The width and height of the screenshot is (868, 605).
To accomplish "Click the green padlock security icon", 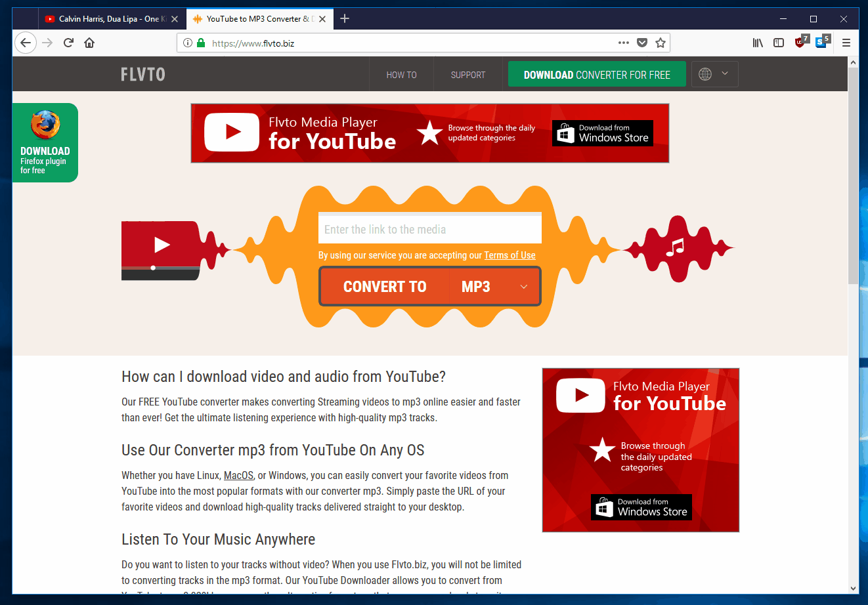I will click(201, 43).
